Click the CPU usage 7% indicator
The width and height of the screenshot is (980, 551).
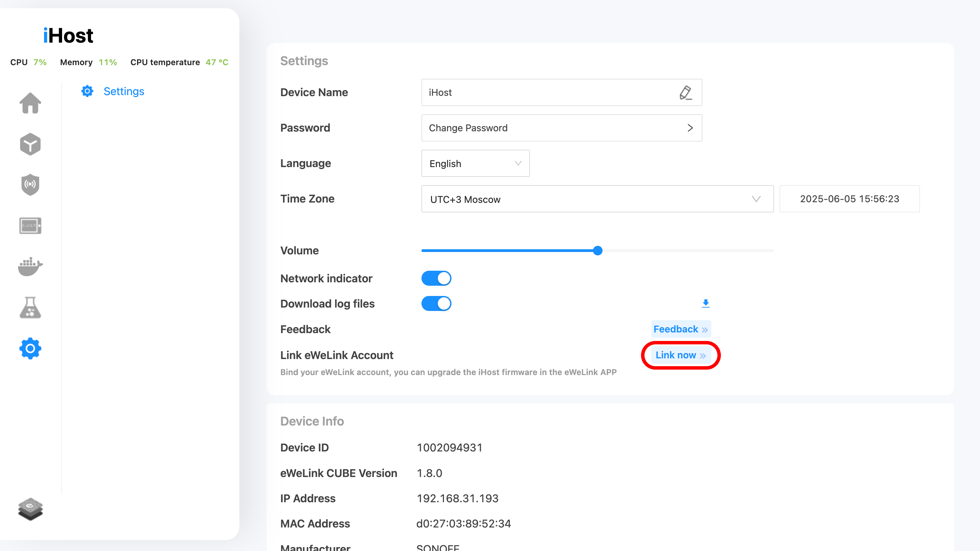29,62
